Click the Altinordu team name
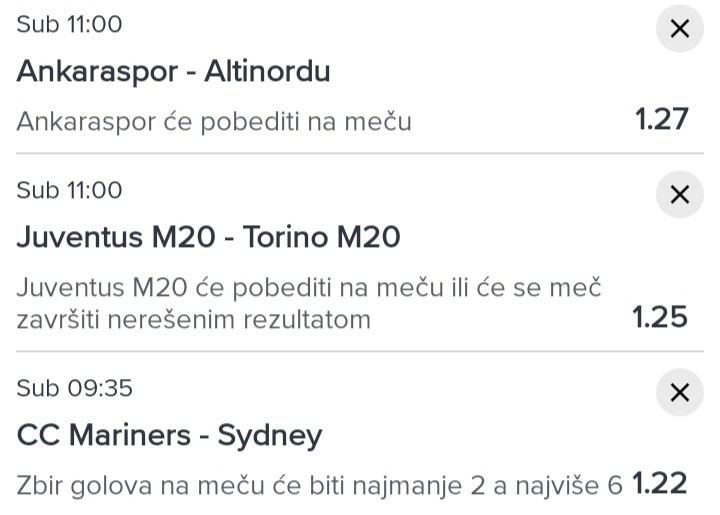Viewport: 720px width, 515px height. (x=267, y=72)
